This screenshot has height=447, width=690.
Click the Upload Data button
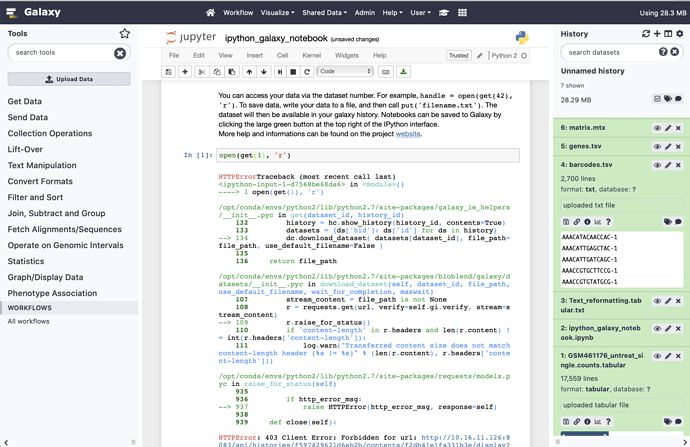(x=68, y=79)
